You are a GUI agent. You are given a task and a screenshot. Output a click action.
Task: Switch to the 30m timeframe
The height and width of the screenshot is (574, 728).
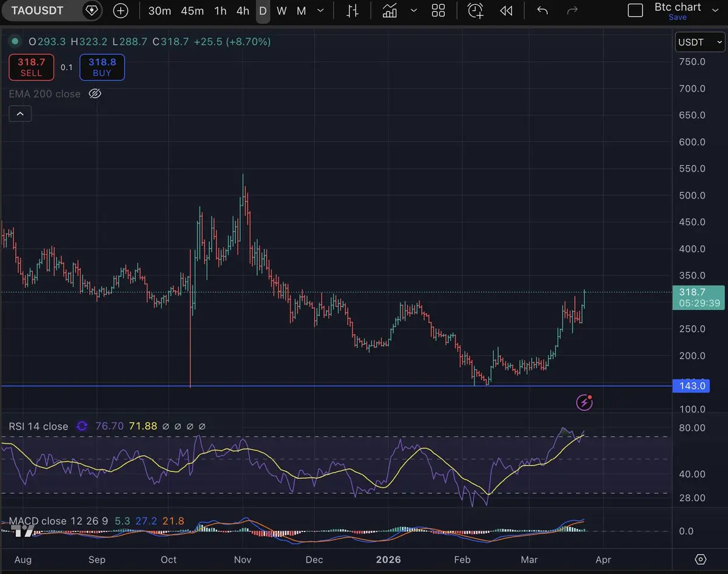coord(160,11)
